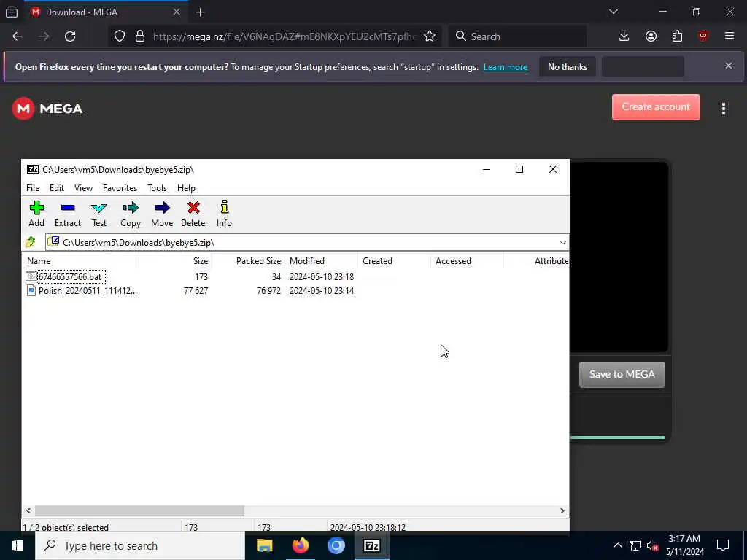Open File Explorer from the taskbar
The image size is (747, 560).
point(264,545)
